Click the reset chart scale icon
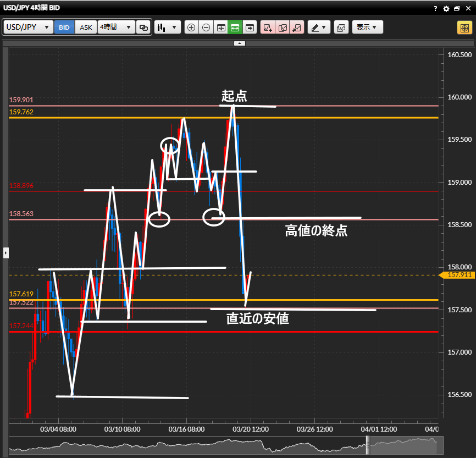 coord(221,27)
